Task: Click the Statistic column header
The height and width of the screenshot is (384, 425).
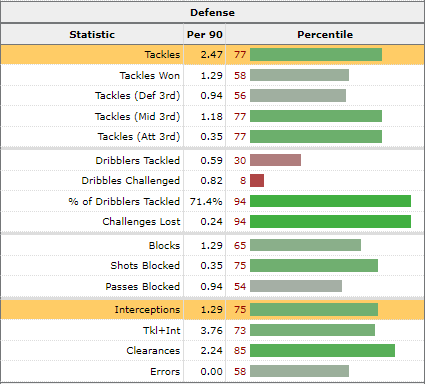Action: pyautogui.click(x=92, y=34)
